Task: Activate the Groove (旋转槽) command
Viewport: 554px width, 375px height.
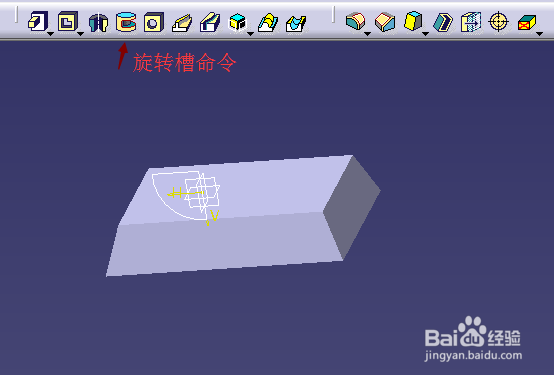Action: click(126, 22)
